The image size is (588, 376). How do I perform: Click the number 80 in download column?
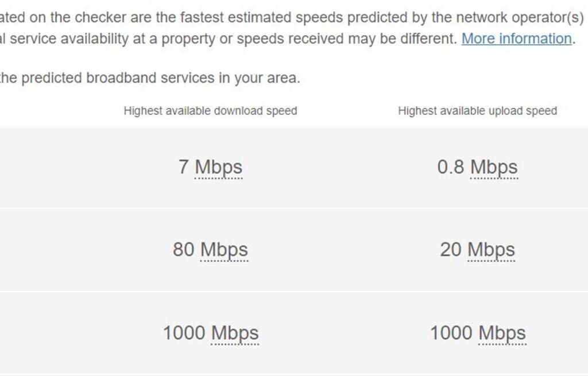pos(184,250)
